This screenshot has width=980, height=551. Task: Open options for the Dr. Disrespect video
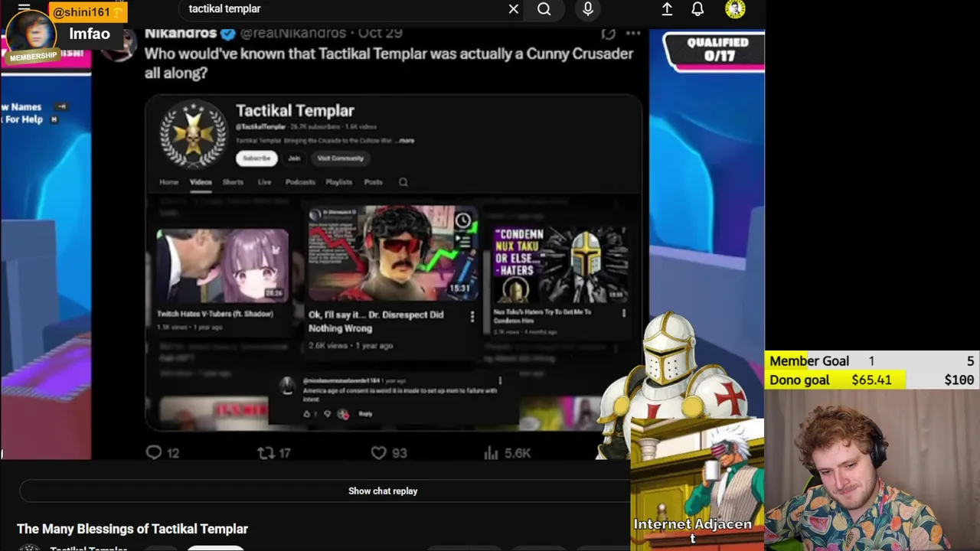click(472, 316)
